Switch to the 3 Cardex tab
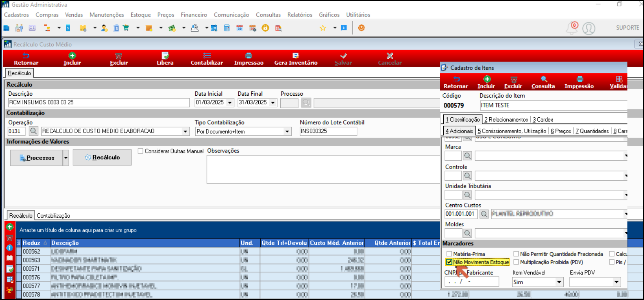The image size is (644, 300). click(x=543, y=120)
